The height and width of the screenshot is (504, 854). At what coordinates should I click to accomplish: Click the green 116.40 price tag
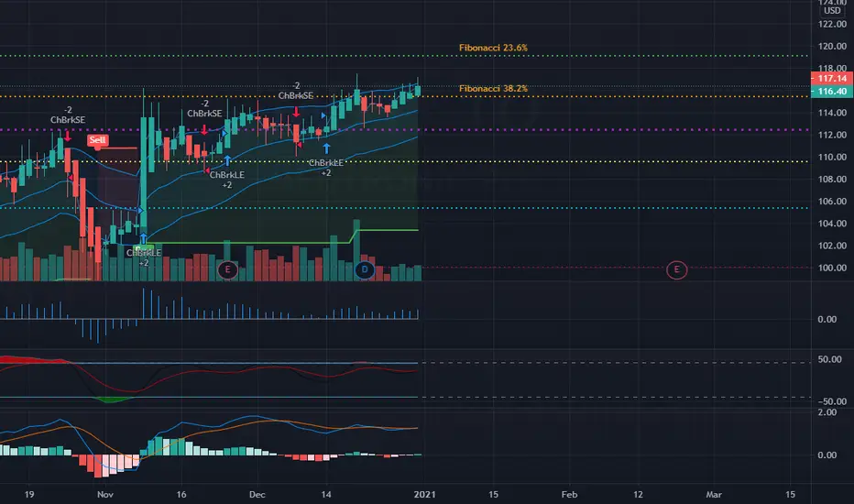(x=832, y=91)
